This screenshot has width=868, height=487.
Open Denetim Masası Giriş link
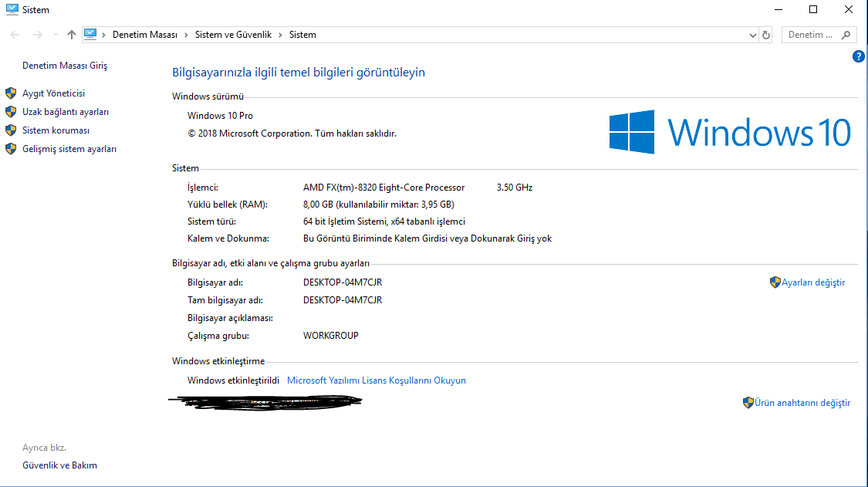point(65,66)
